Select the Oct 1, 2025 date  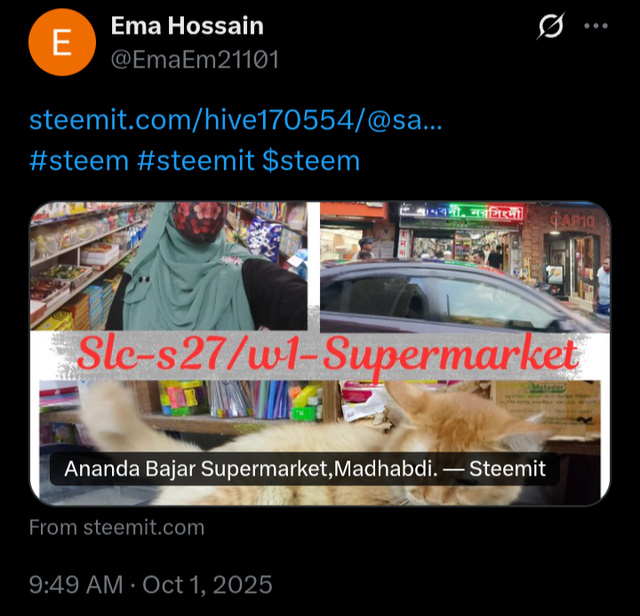207,585
